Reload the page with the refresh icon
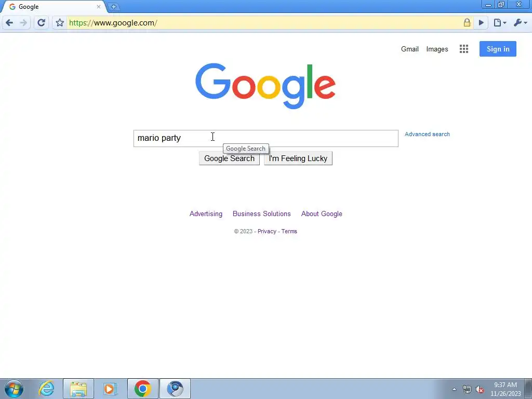 [42, 23]
